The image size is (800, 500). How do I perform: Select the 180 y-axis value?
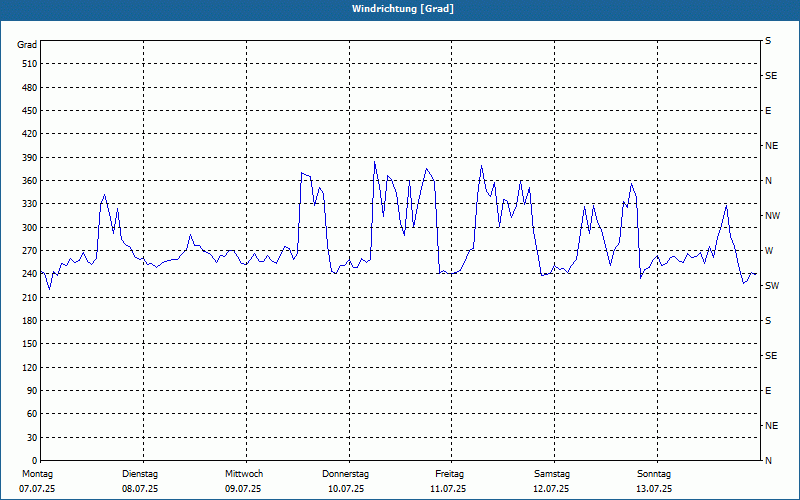(x=30, y=320)
